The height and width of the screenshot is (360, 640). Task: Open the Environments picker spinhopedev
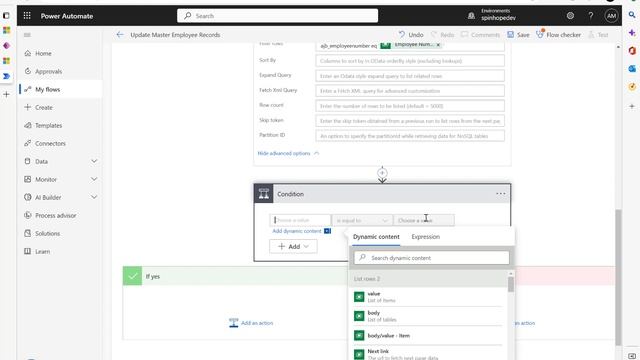tap(493, 16)
